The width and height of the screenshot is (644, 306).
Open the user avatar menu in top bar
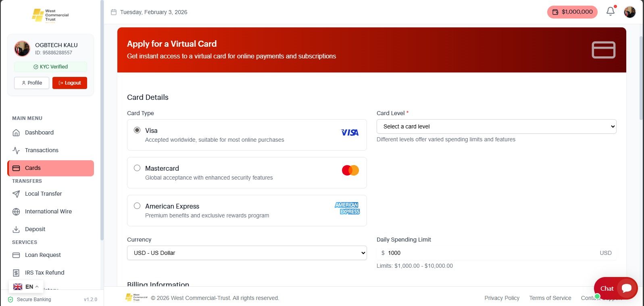pos(630,12)
